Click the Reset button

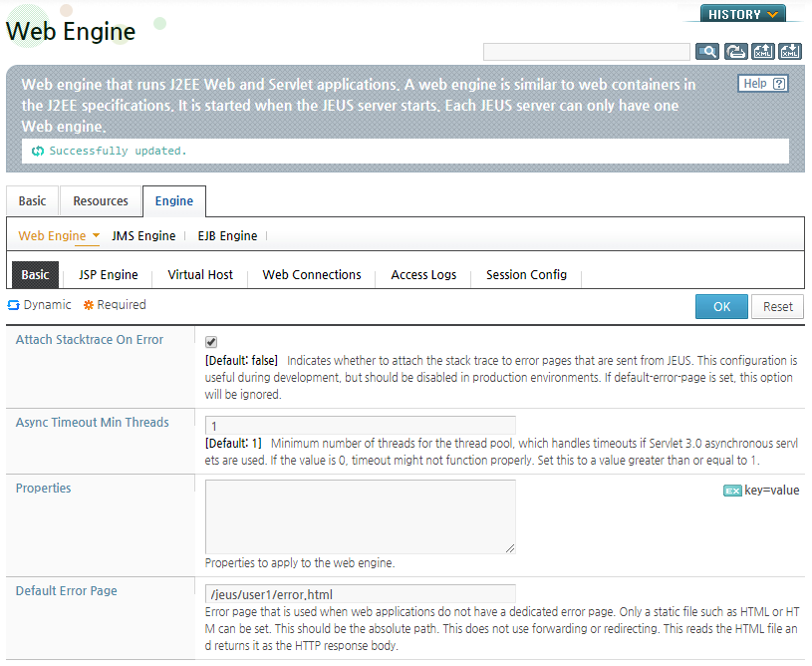(x=777, y=306)
